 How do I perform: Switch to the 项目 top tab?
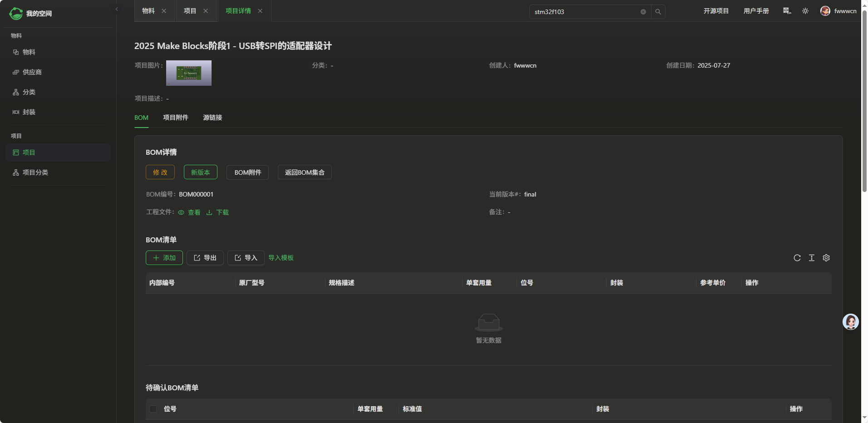(190, 11)
